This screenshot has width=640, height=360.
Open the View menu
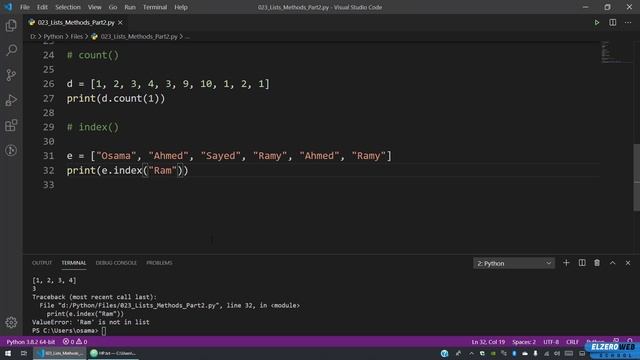pos(95,7)
